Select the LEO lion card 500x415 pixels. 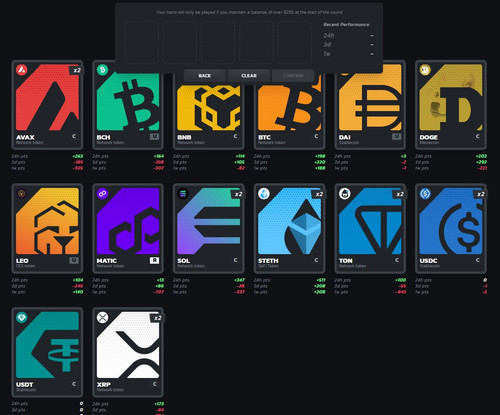tap(47, 228)
